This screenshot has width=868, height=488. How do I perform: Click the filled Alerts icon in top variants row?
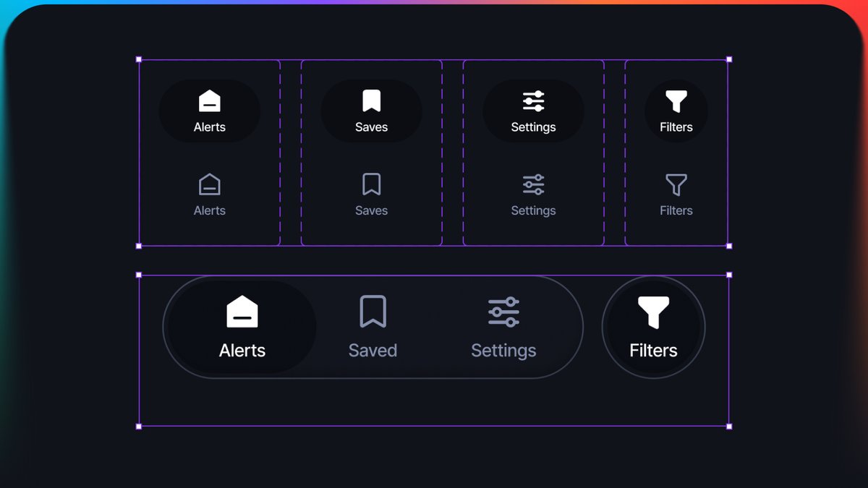(210, 101)
